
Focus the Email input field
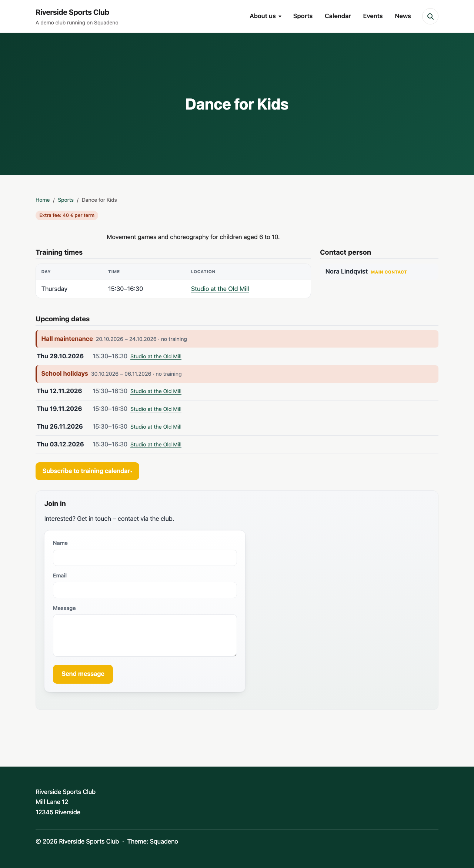(145, 590)
